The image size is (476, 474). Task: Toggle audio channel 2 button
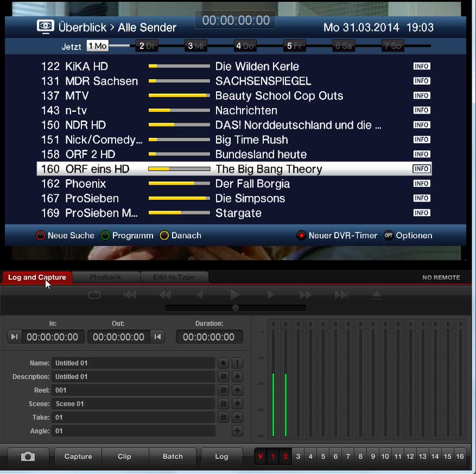[285, 457]
